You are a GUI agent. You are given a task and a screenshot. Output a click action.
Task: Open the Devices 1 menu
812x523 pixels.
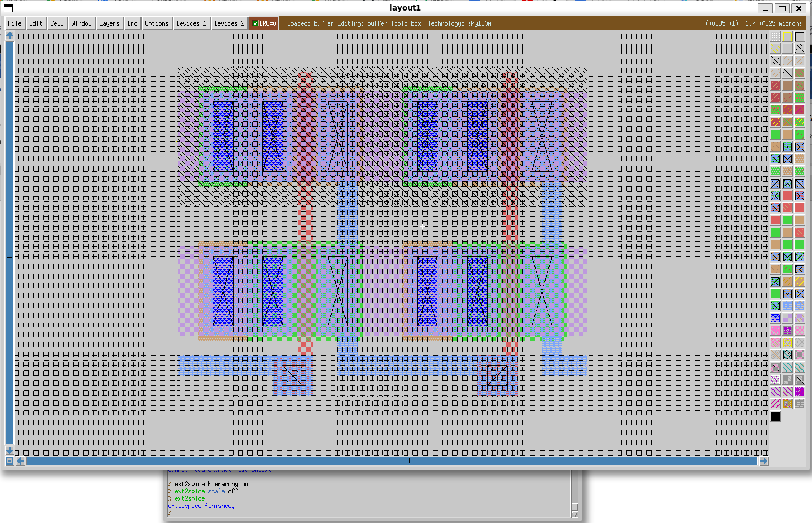[x=191, y=23]
